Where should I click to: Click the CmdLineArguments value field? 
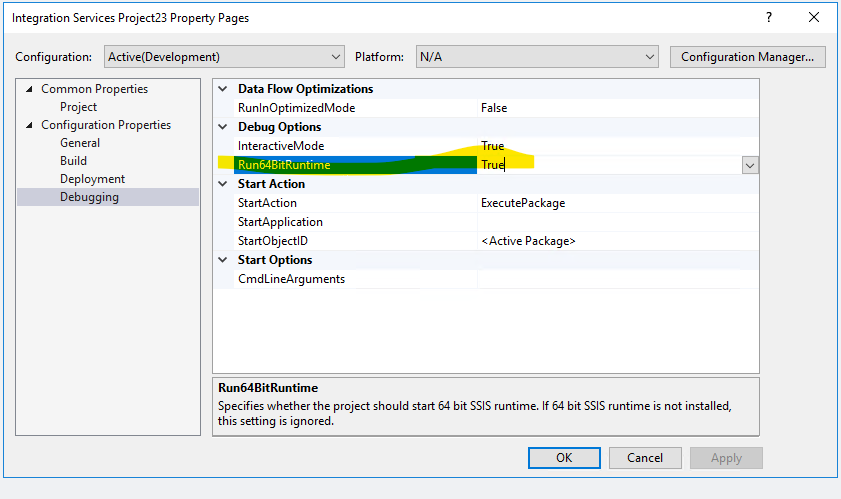(618, 279)
